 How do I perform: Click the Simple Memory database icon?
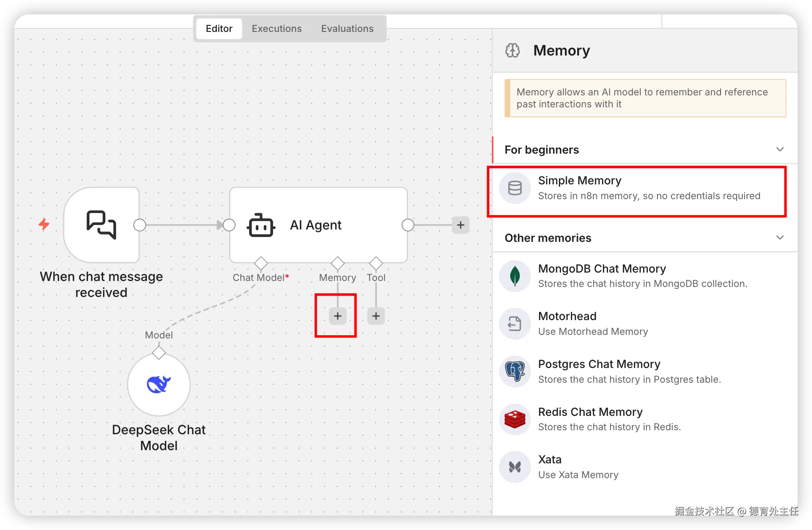click(515, 188)
